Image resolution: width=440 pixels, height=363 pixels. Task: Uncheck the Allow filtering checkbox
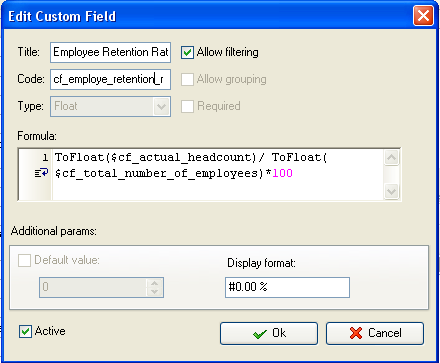pyautogui.click(x=187, y=52)
